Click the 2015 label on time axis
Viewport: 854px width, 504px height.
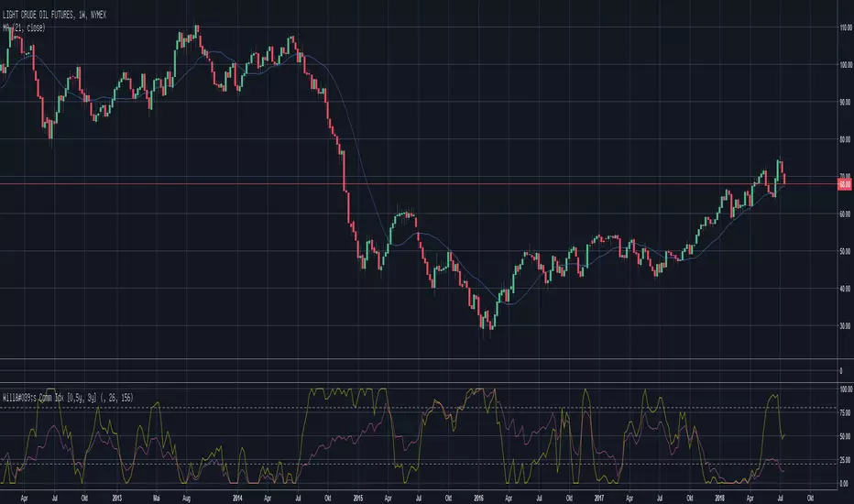(x=356, y=497)
